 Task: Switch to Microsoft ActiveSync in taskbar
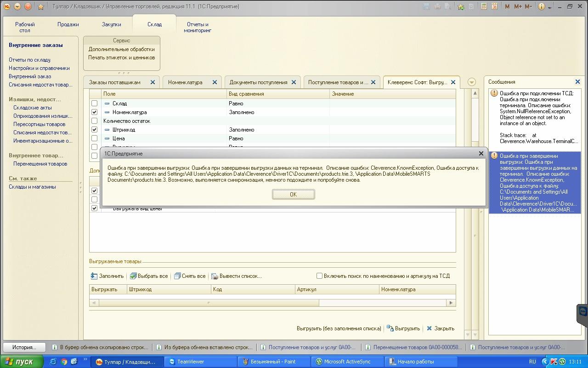coord(347,362)
